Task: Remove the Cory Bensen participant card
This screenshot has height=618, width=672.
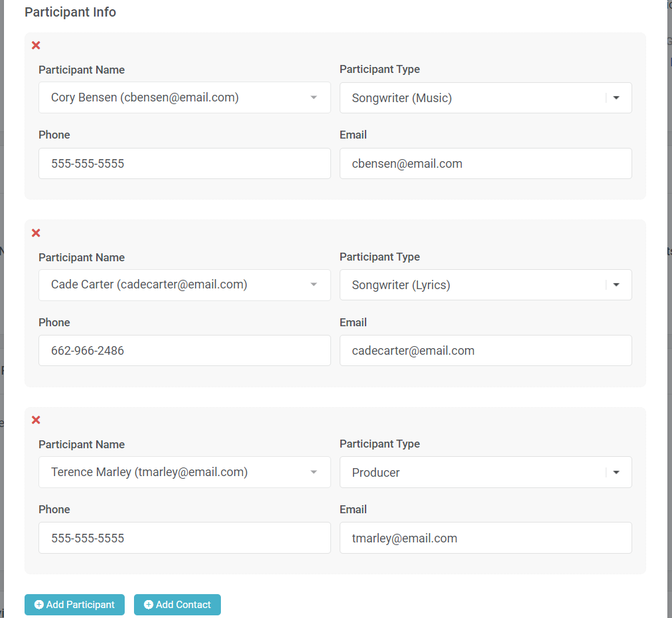Action: click(36, 46)
